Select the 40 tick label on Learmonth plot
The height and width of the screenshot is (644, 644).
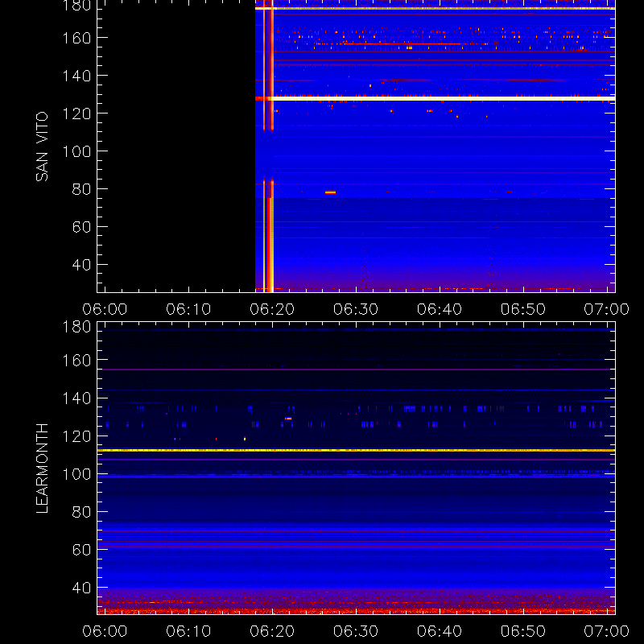pos(81,588)
